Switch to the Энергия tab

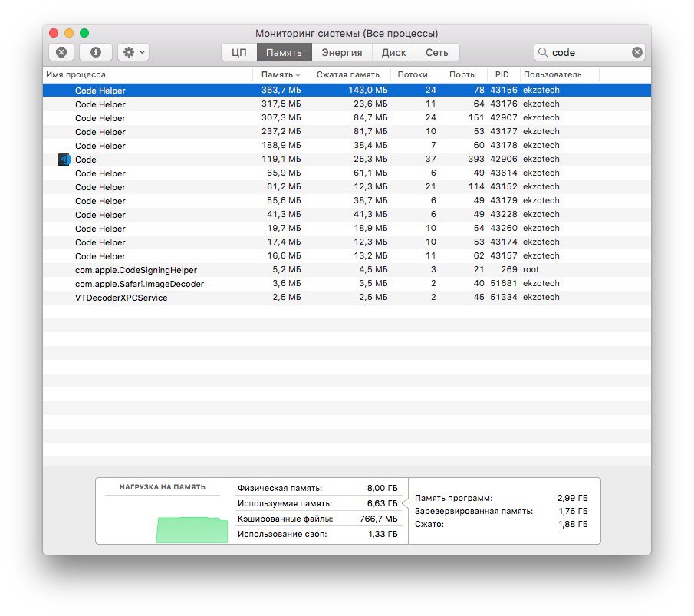[x=342, y=52]
